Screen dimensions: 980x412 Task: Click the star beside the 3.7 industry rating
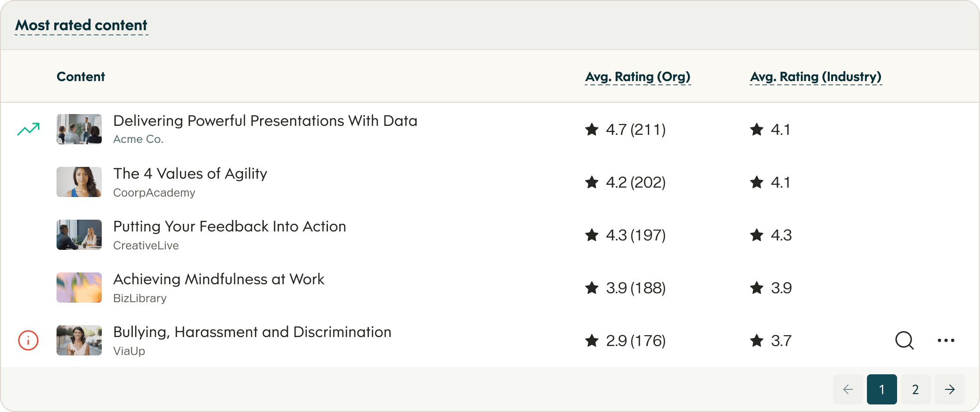point(757,340)
